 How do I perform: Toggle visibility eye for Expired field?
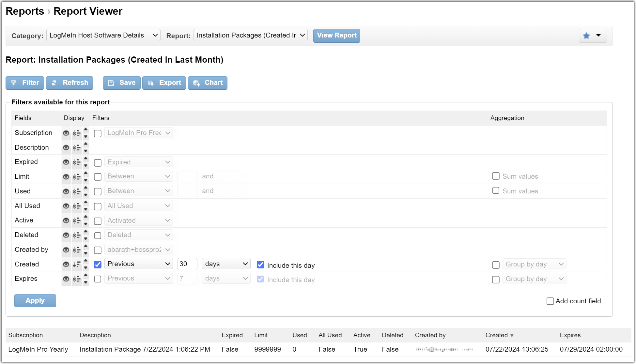click(x=66, y=162)
